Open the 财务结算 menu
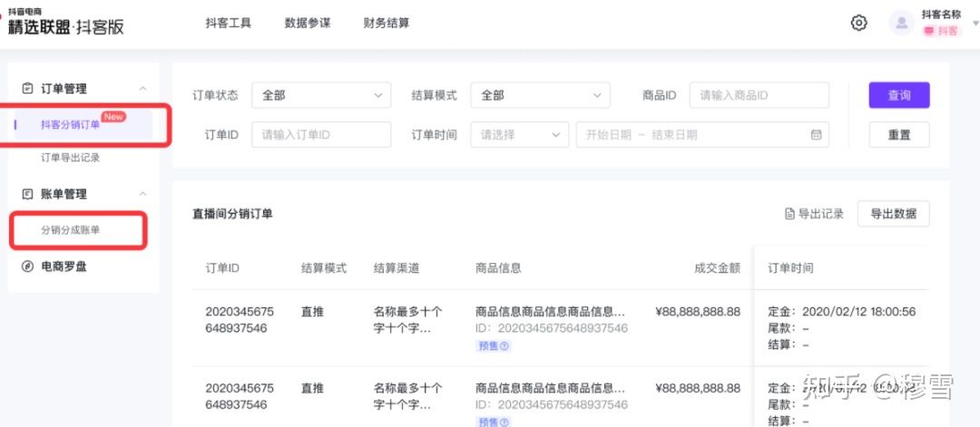 [387, 23]
